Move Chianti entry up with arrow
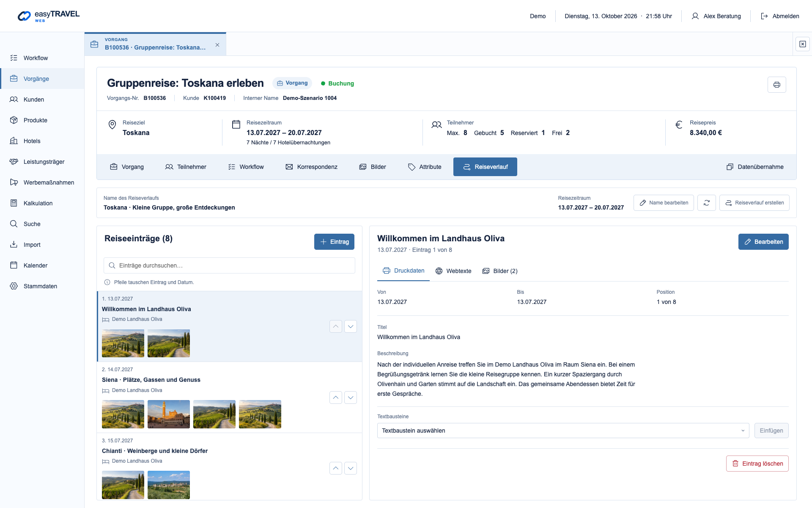 336,468
